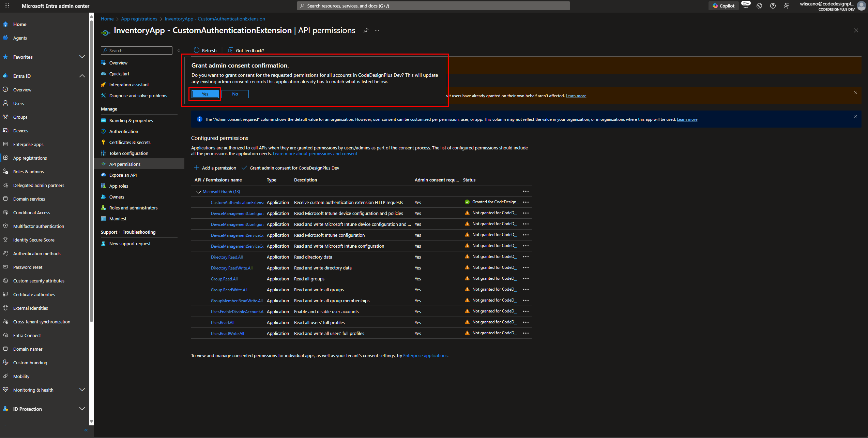Open the app launcher waffle icon
The height and width of the screenshot is (438, 868).
[7, 6]
